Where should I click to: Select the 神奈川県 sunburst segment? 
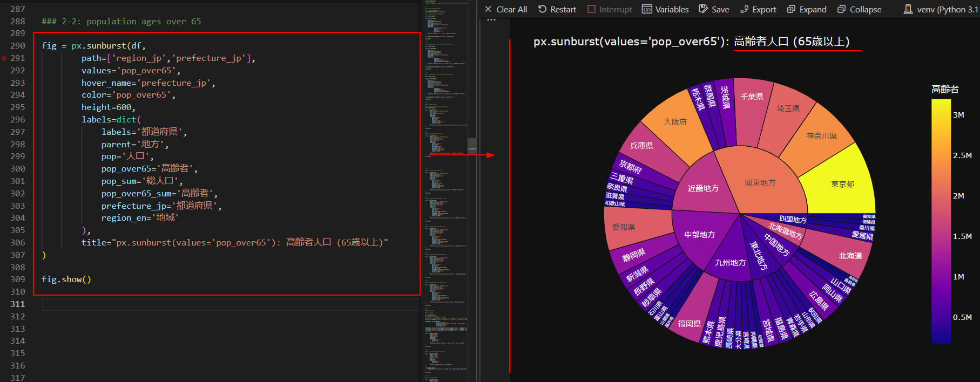821,135
